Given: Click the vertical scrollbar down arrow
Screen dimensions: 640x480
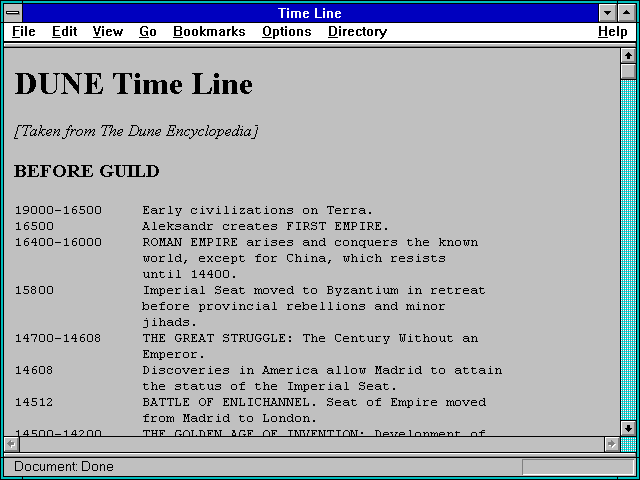Looking at the screenshot, I should click(x=628, y=428).
